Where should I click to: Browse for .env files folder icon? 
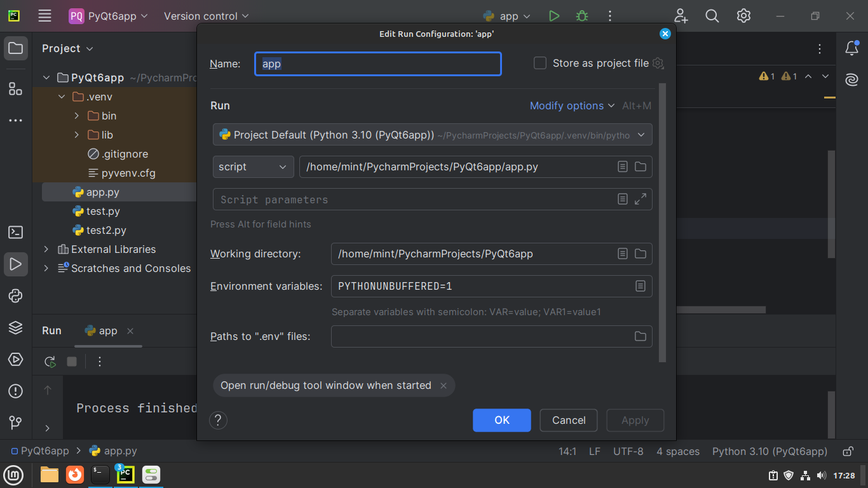coord(641,336)
